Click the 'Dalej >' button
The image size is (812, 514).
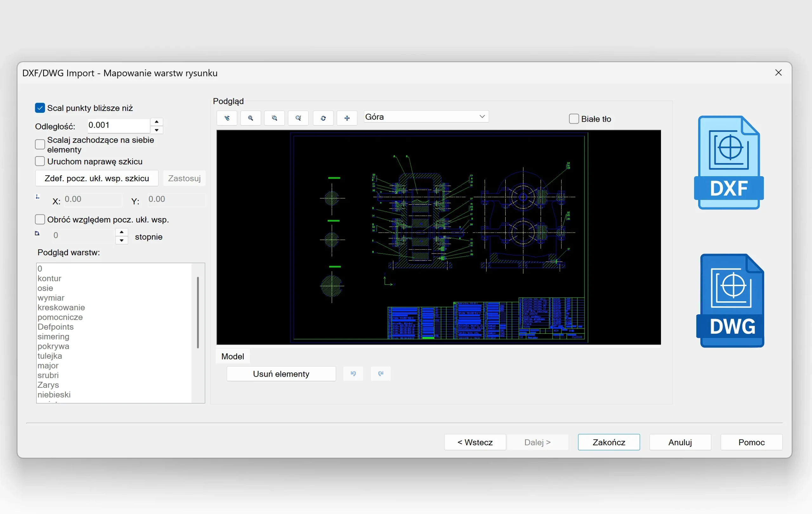point(538,442)
